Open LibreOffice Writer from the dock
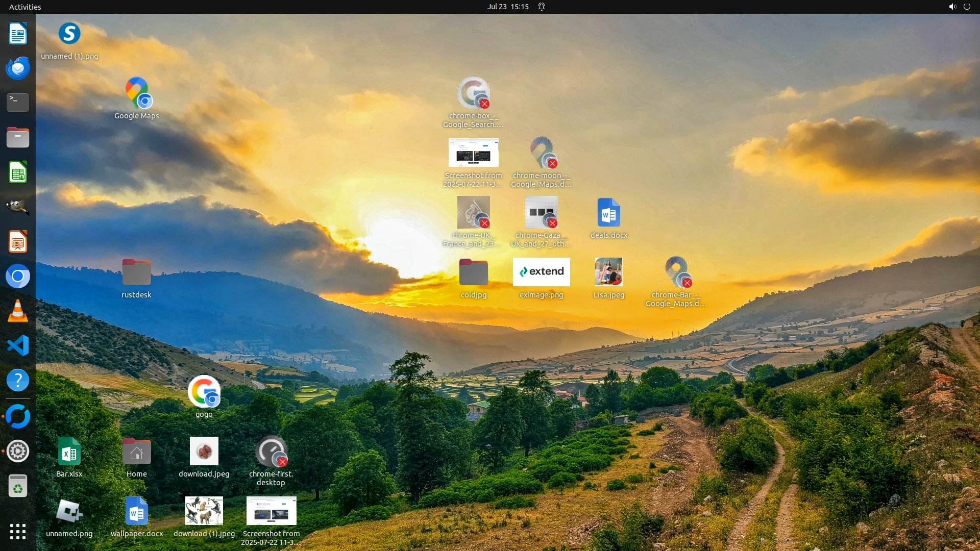Image resolution: width=980 pixels, height=551 pixels. pyautogui.click(x=17, y=34)
